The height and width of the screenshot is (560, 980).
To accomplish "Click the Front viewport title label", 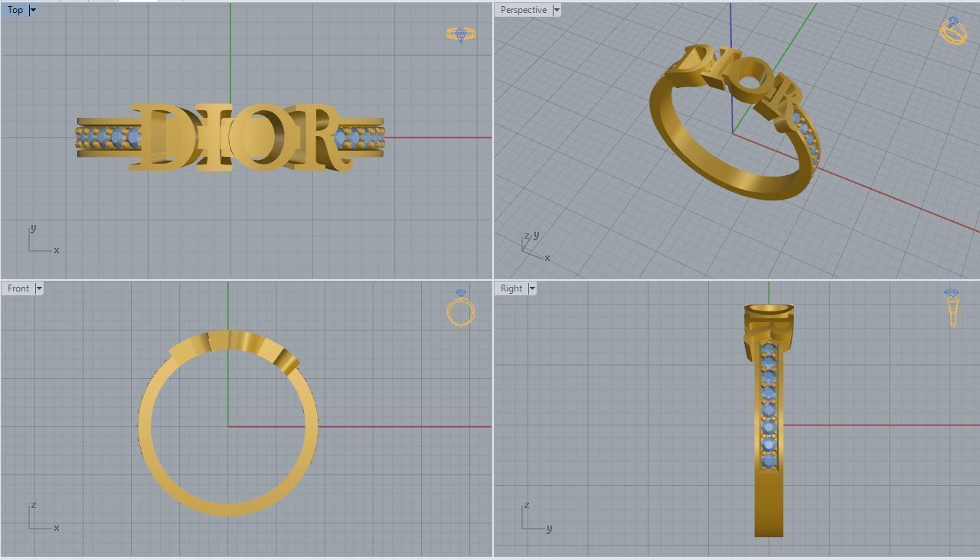I will pyautogui.click(x=18, y=288).
